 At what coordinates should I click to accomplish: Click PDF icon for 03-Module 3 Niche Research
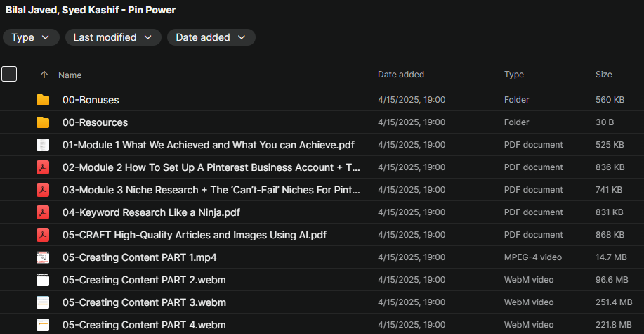(43, 190)
